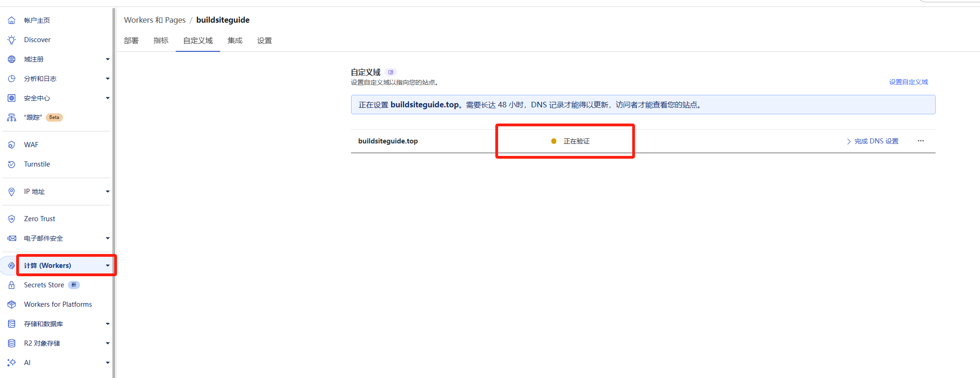Click the Workers for Platforms cube icon

pyautogui.click(x=12, y=304)
